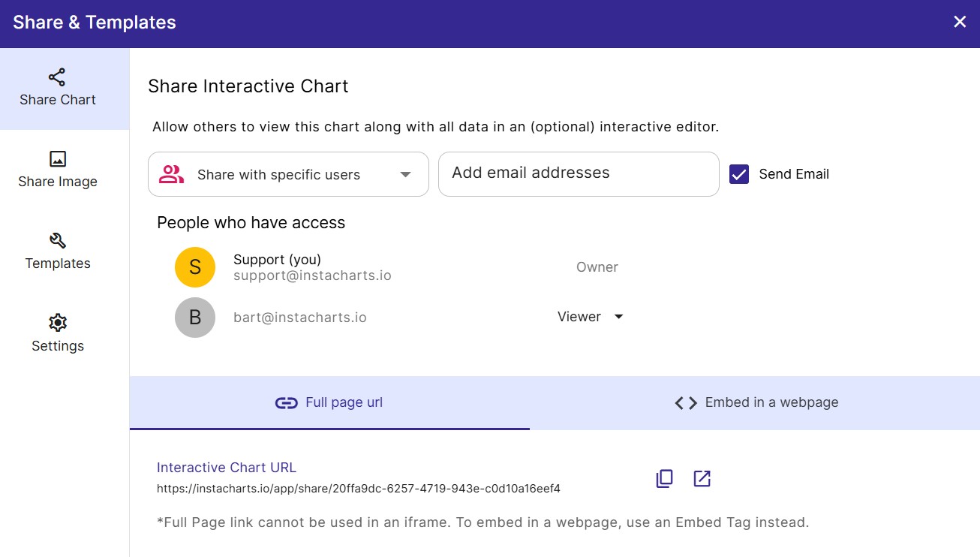Click the link icon on Full page url
Viewport: 980px width, 557px height.
click(286, 403)
